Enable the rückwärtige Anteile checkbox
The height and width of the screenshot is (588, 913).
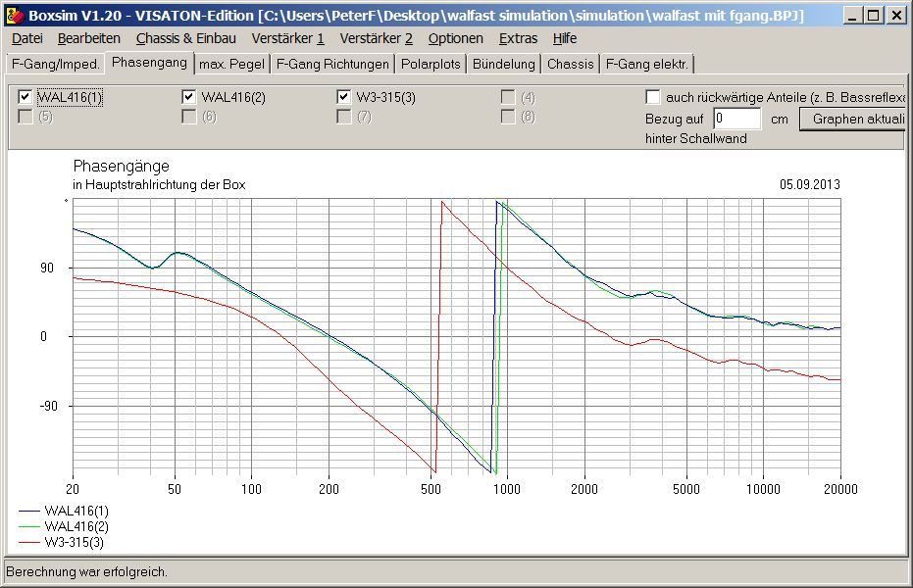click(x=653, y=97)
